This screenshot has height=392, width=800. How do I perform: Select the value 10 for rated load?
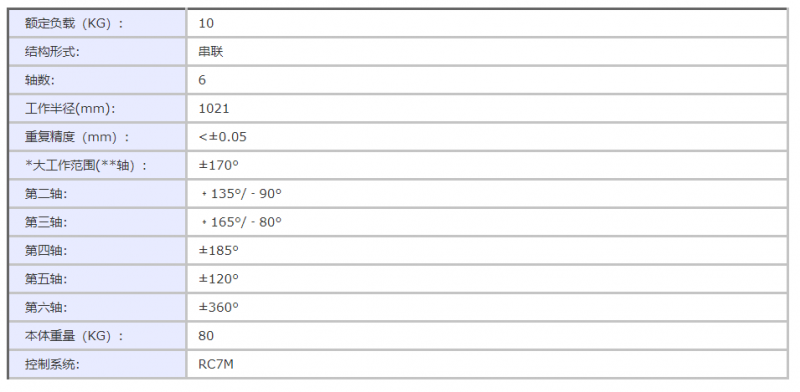pyautogui.click(x=487, y=23)
